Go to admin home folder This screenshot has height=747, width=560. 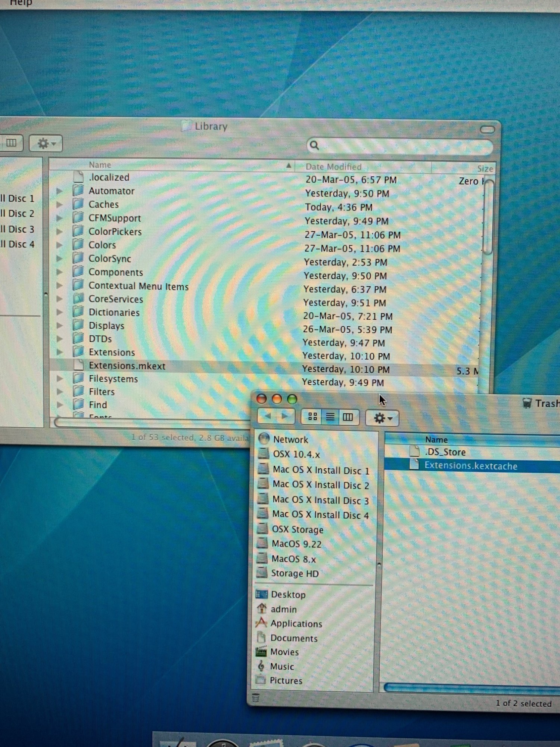click(x=276, y=609)
